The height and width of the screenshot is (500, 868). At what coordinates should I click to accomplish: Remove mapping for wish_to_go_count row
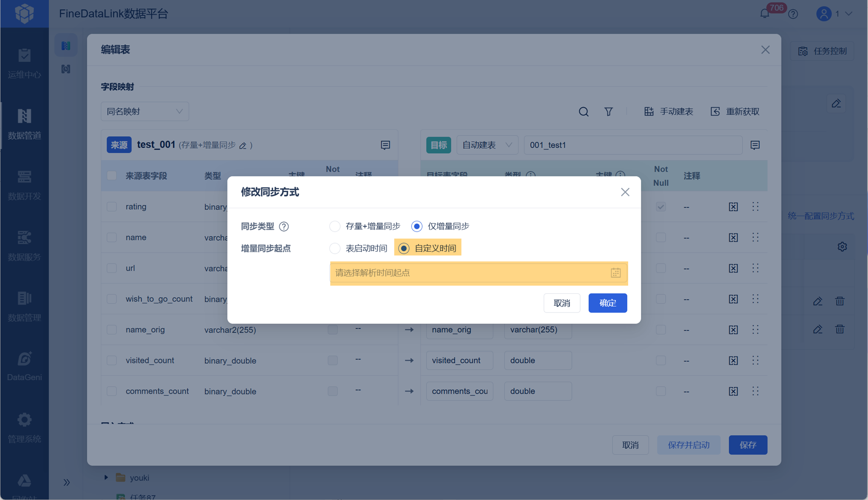(x=733, y=299)
